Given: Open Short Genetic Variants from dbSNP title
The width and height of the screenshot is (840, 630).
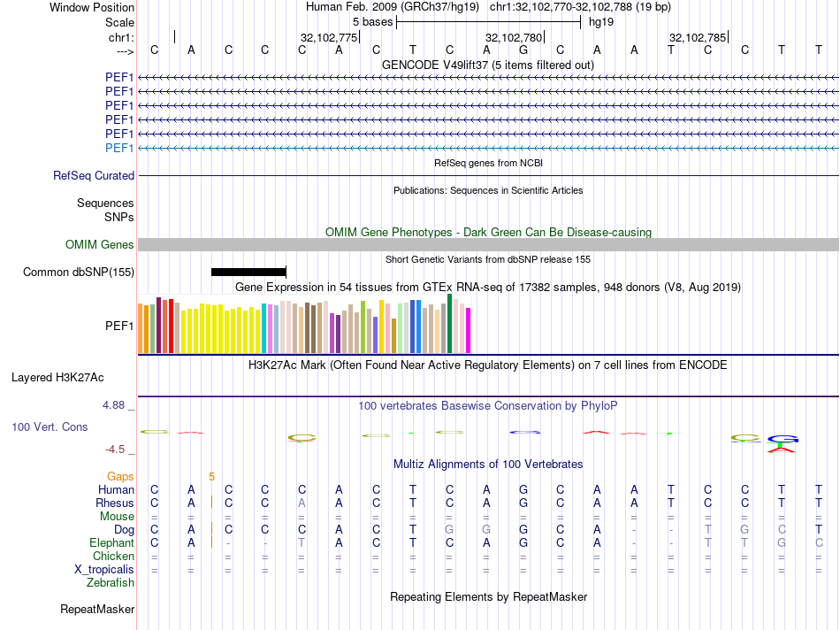Looking at the screenshot, I should point(488,259).
